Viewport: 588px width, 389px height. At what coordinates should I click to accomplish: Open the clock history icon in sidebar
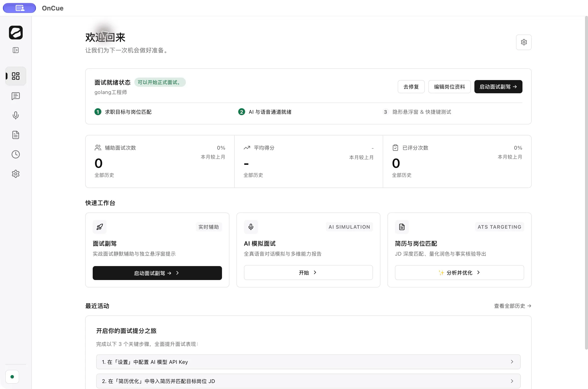tap(16, 154)
